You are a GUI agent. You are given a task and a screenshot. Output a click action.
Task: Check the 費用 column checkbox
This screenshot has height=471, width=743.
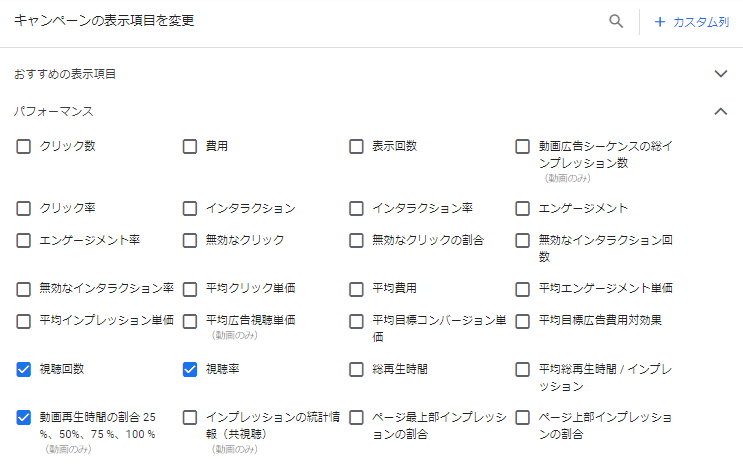pos(190,146)
